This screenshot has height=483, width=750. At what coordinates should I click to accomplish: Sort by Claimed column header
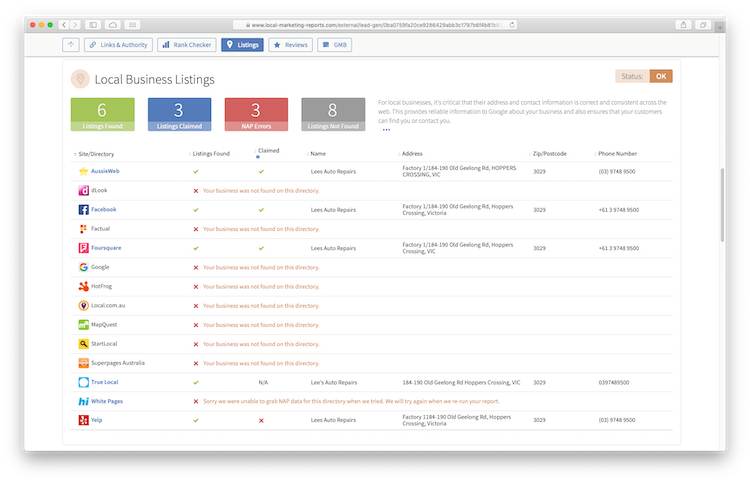click(268, 151)
